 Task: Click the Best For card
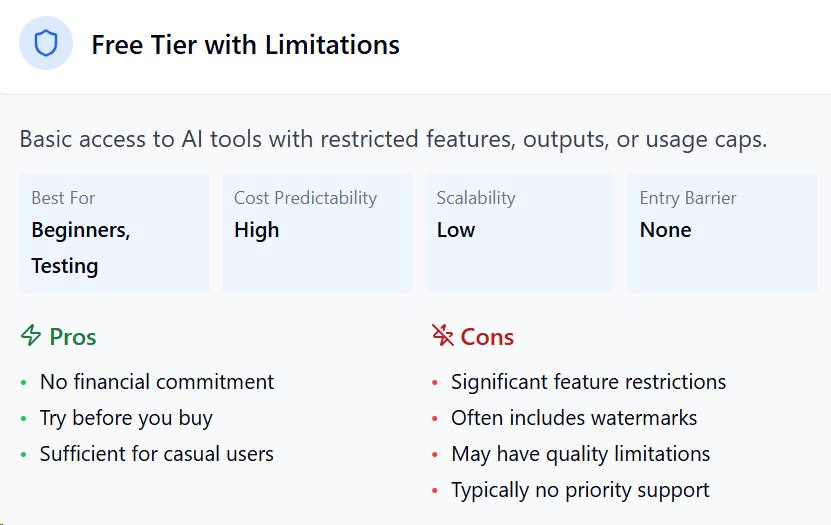point(114,233)
